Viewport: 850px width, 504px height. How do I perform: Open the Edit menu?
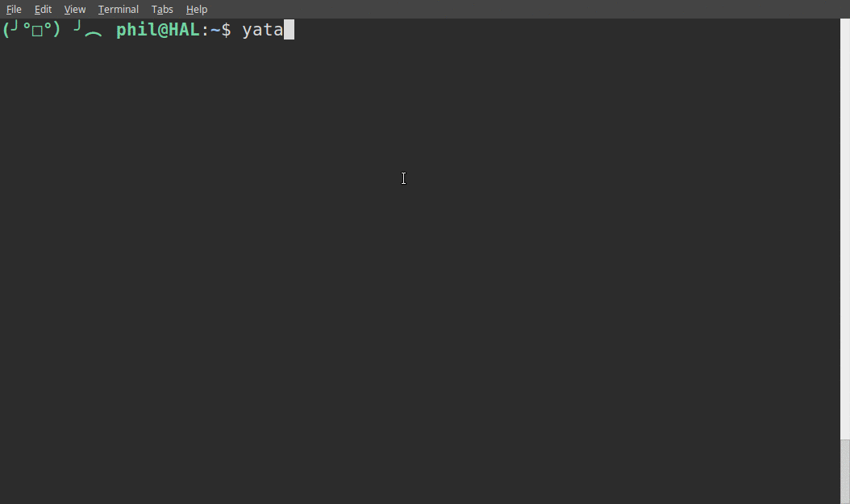click(x=43, y=9)
